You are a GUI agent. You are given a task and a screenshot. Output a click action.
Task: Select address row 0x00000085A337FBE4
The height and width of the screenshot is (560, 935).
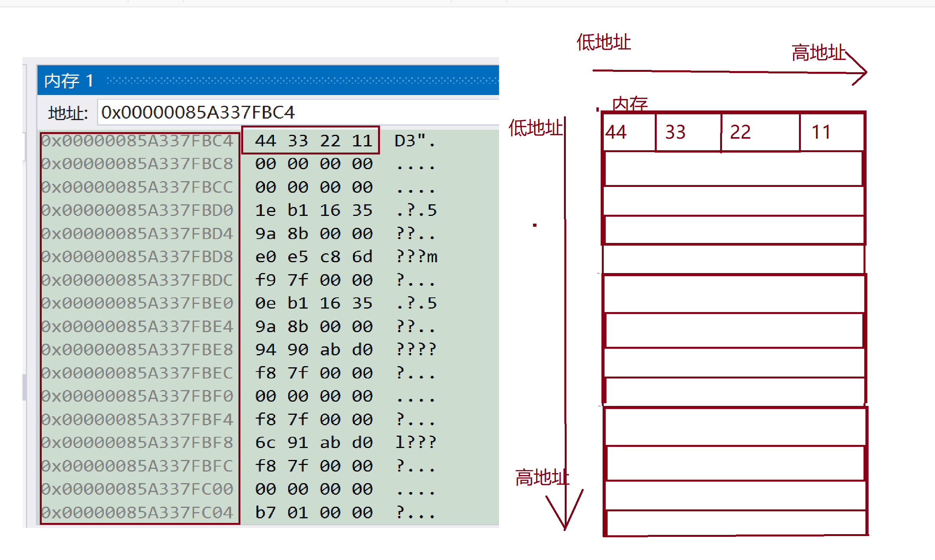pos(137,327)
